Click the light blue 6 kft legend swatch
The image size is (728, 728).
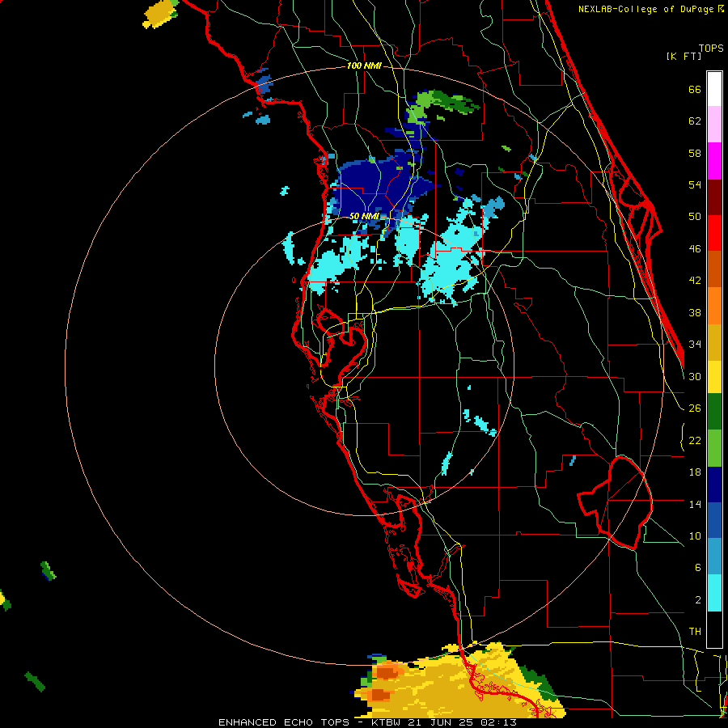714,557
